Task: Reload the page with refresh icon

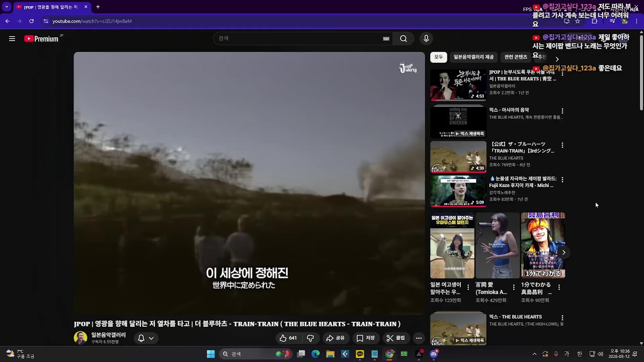Action: click(31, 21)
